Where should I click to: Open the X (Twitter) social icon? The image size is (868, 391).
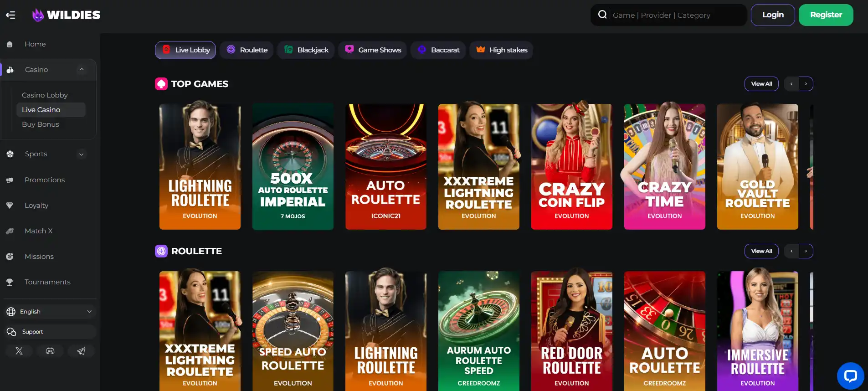[x=19, y=351]
